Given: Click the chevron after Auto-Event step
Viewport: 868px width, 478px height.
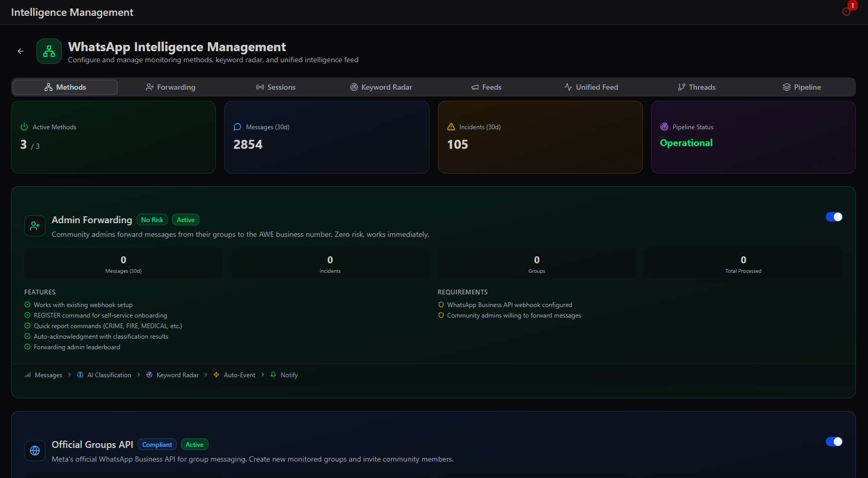Looking at the screenshot, I should coord(263,375).
